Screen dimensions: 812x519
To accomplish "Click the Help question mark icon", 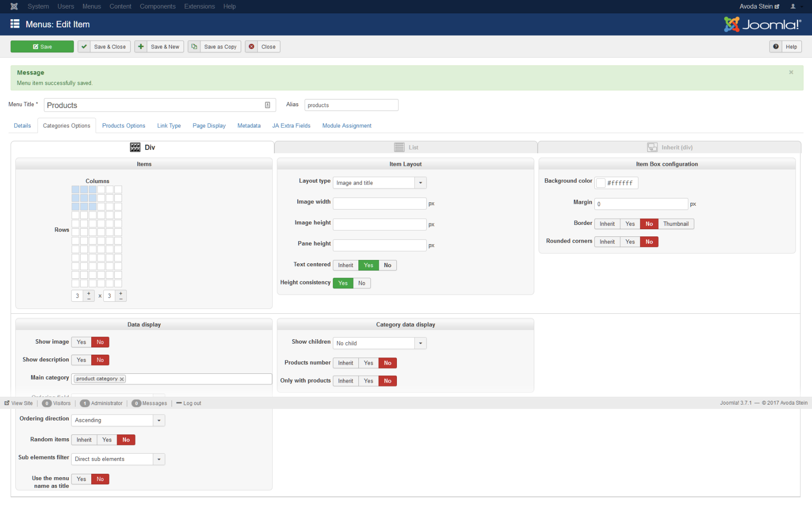I will pyautogui.click(x=775, y=47).
